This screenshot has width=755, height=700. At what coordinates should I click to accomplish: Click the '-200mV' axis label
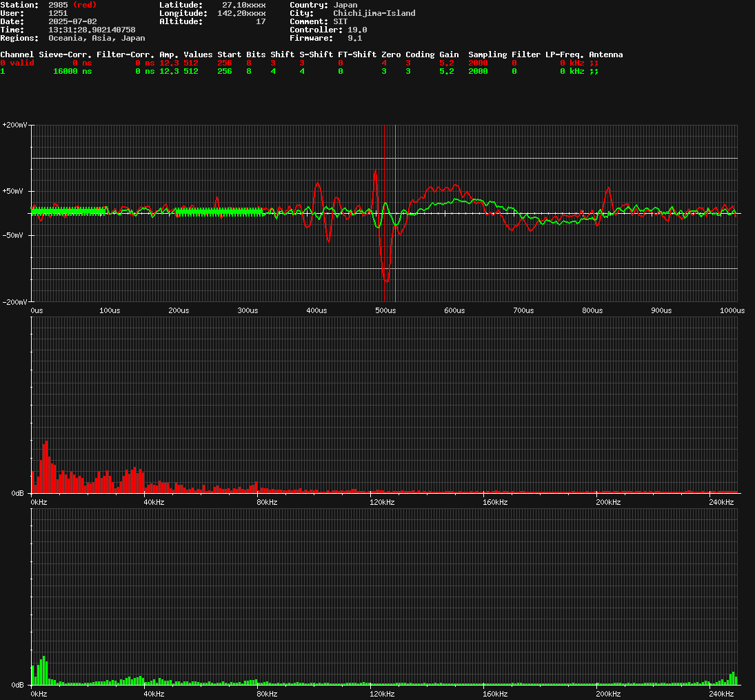click(14, 301)
